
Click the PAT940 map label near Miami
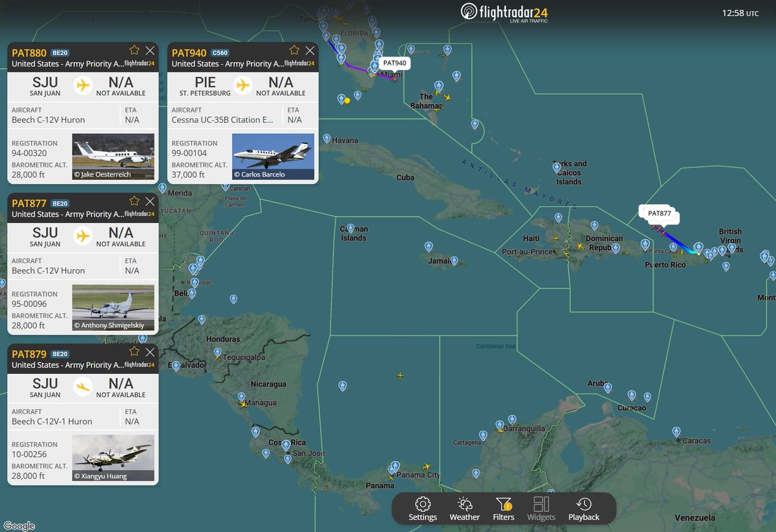[x=394, y=63]
